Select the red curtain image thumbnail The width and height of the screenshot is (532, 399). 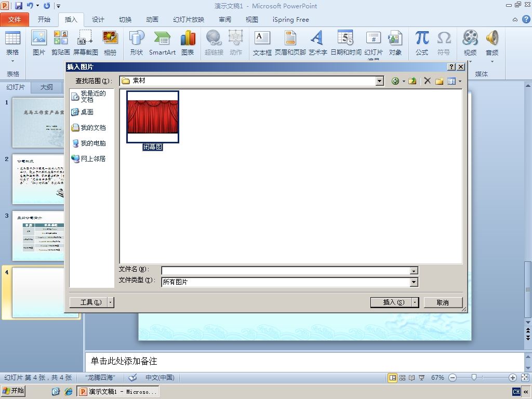click(x=153, y=117)
